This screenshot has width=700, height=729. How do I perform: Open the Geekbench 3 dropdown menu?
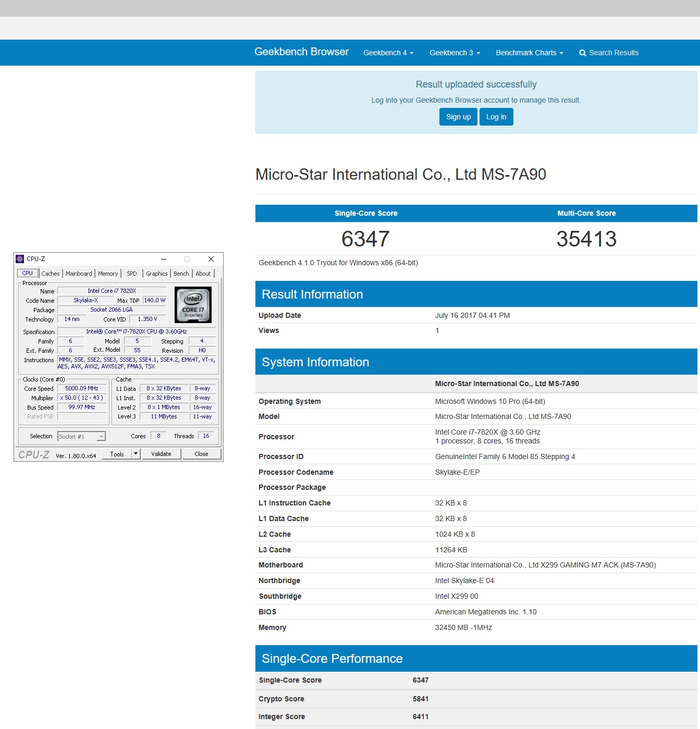click(455, 53)
